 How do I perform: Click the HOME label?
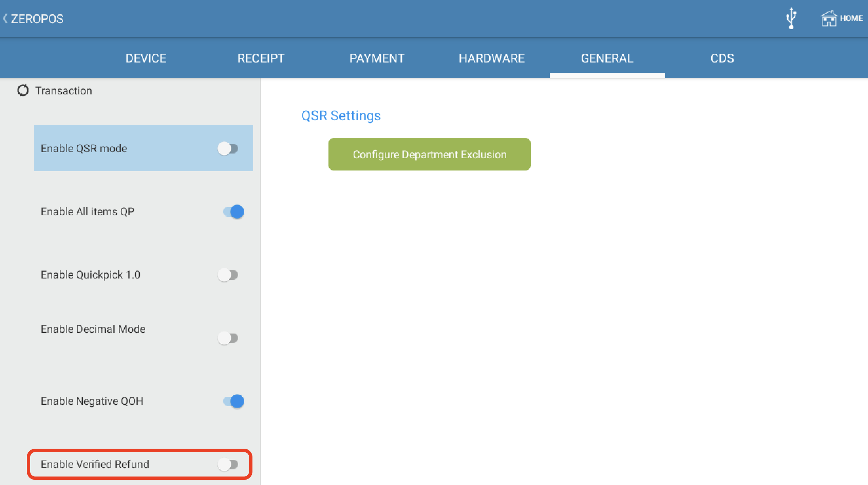(851, 18)
